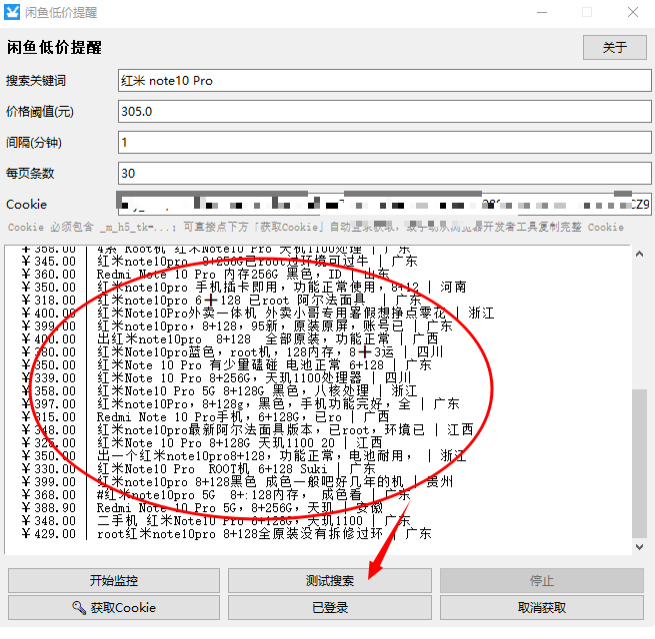Select the ¥388.90 Redmi Note 10 Pro line
655x639 pixels.
click(202, 508)
